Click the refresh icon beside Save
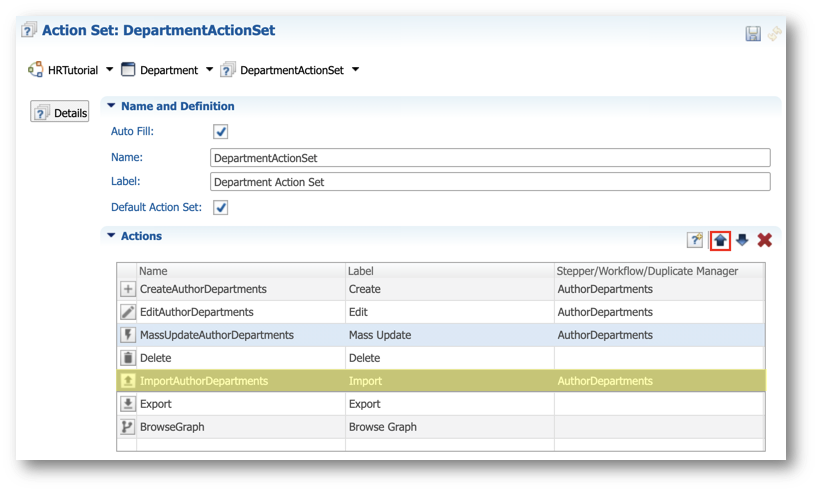Screen dimensions: 817x491 (775, 34)
